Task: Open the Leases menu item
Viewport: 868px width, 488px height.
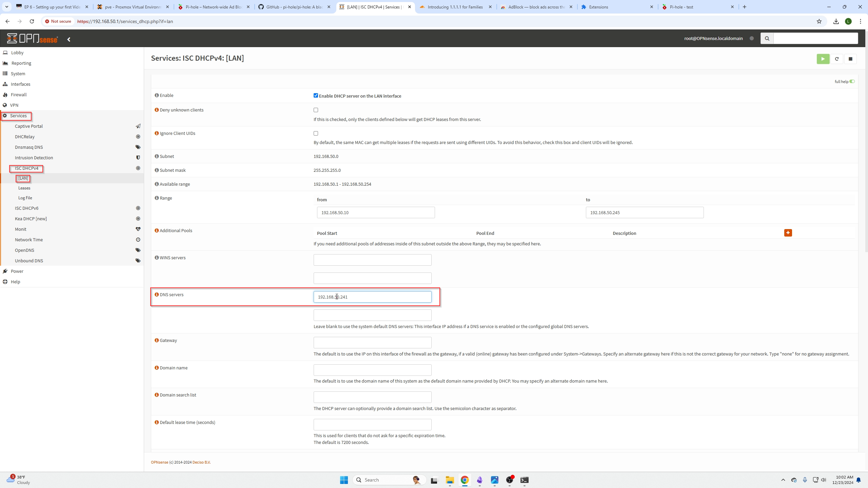Action: pyautogui.click(x=24, y=188)
